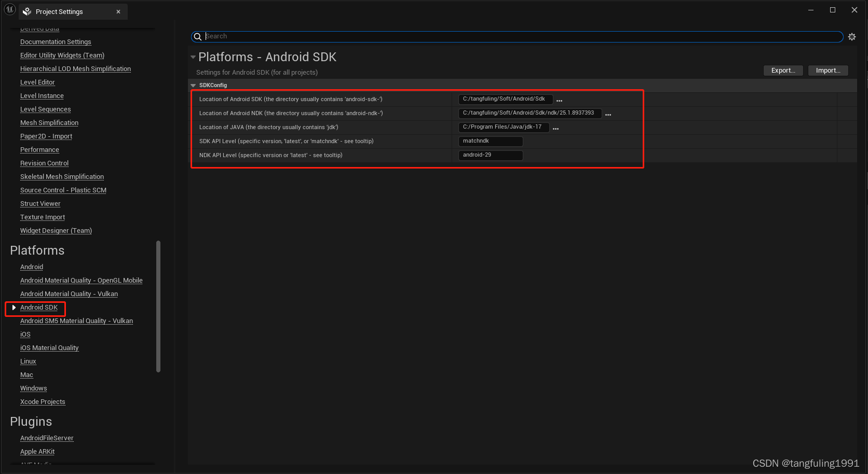Open the iOS platform settings
Viewport: 868px width, 474px height.
(x=25, y=334)
